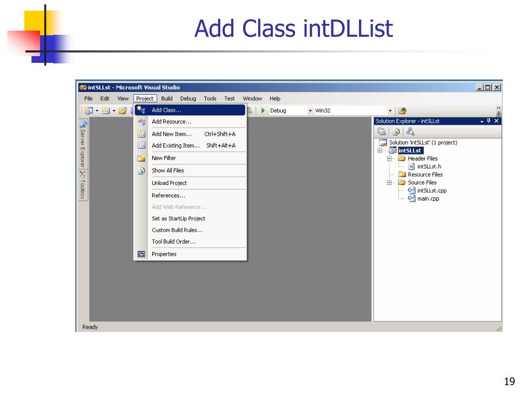Choose Add Resource... from the Project menu
Screen dimensions: 532x399
[190, 122]
